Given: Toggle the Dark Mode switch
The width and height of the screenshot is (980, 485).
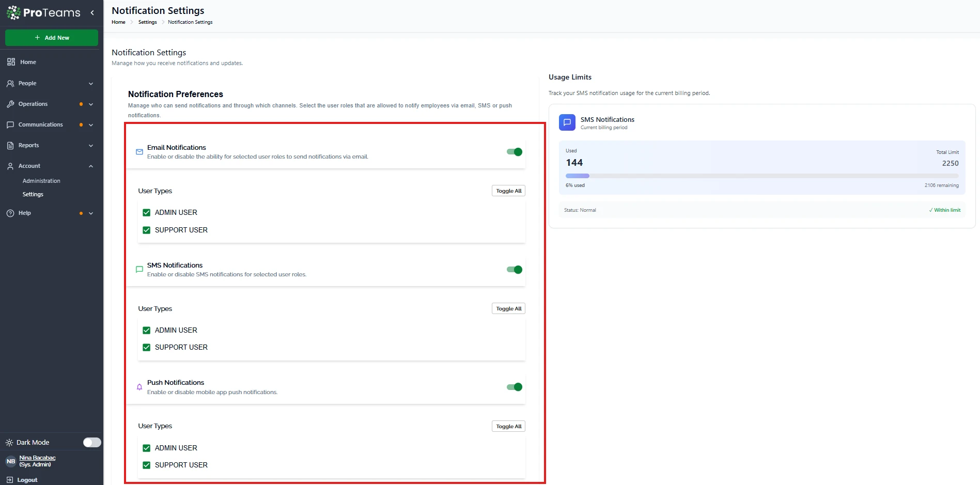Looking at the screenshot, I should pos(92,442).
